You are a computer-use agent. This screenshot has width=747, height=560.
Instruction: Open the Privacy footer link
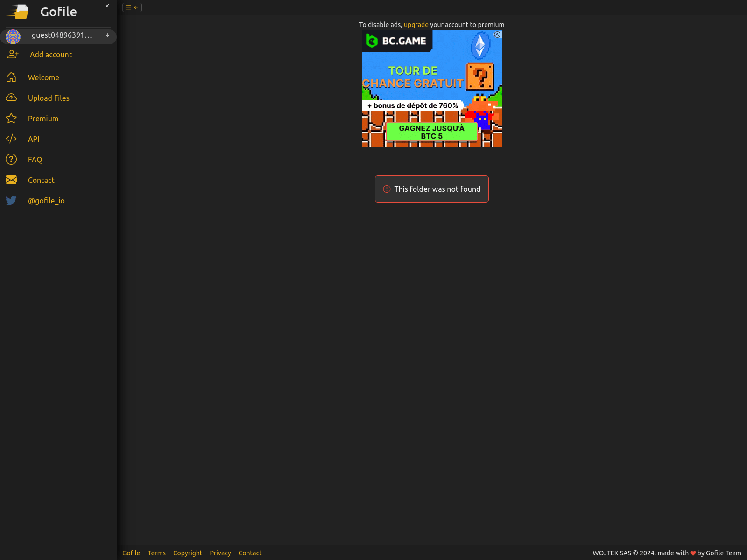[220, 553]
